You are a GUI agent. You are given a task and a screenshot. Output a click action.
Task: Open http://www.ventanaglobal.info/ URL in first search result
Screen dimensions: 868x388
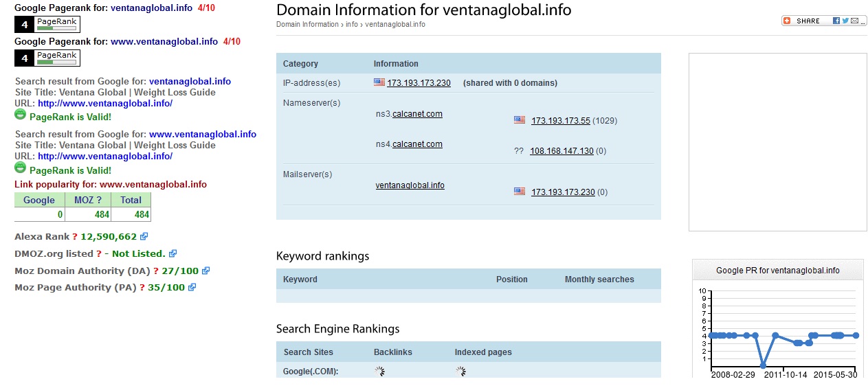105,104
